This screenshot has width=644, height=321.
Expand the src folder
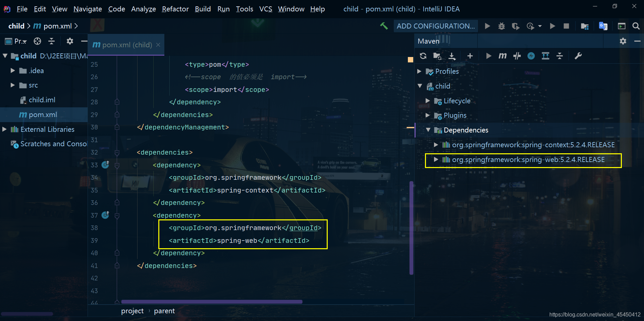click(12, 85)
